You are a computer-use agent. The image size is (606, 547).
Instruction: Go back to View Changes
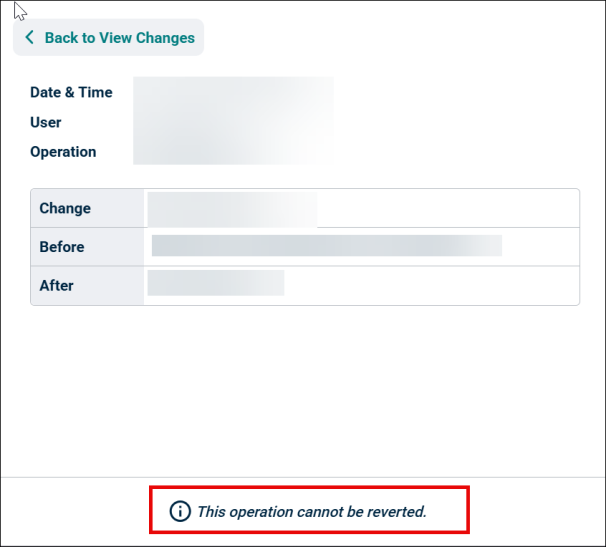pos(109,38)
